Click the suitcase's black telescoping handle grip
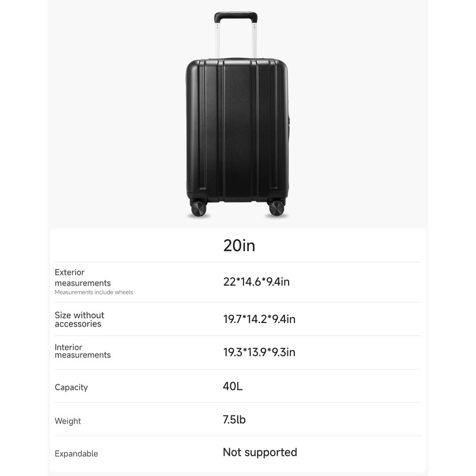The image size is (476, 476). [x=236, y=16]
